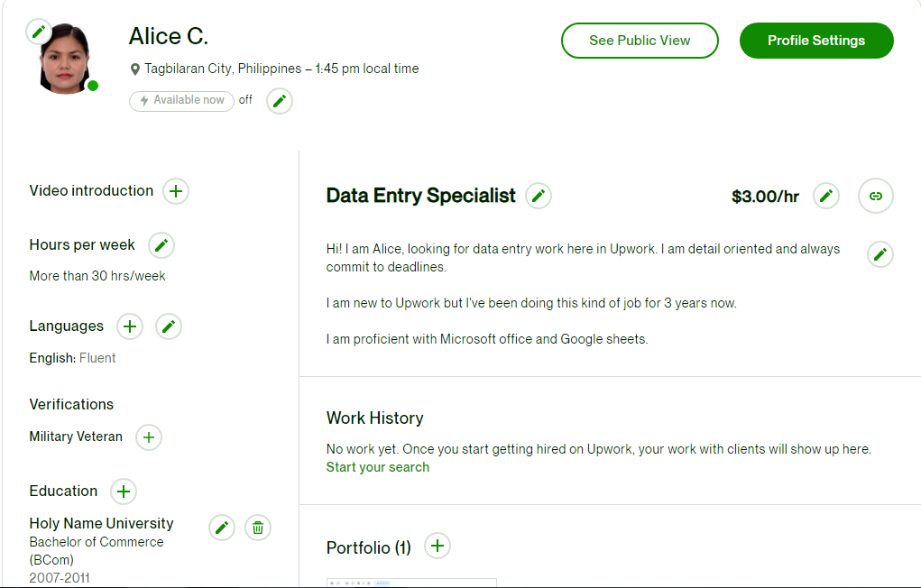The width and height of the screenshot is (921, 588).
Task: Edit the profile overview description
Action: click(880, 254)
